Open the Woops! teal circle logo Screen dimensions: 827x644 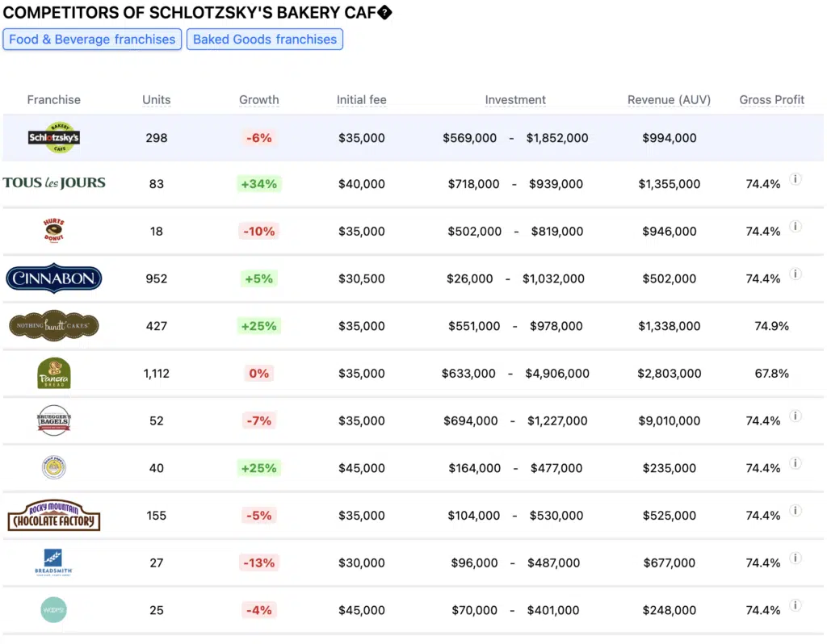pyautogui.click(x=54, y=610)
